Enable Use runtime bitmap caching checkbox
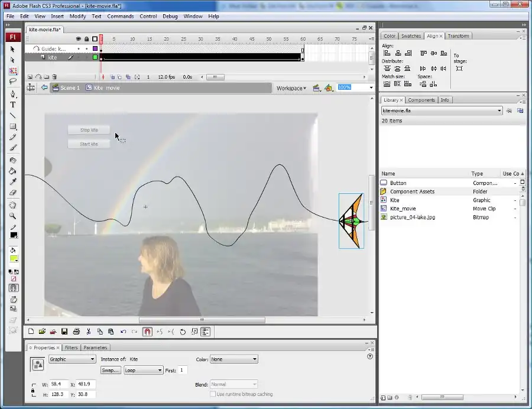This screenshot has height=409, width=532. (x=213, y=394)
